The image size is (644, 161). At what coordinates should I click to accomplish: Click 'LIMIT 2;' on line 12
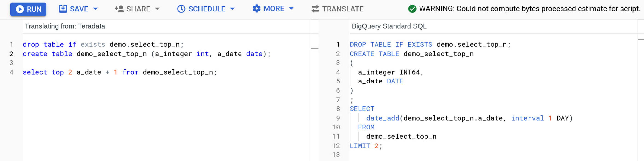(366, 146)
